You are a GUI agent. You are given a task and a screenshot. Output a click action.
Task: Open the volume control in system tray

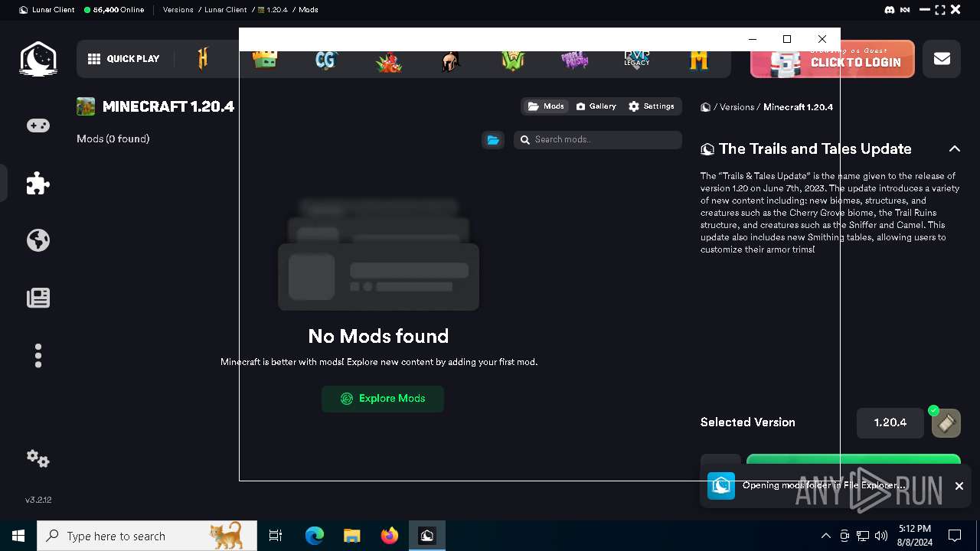tap(881, 536)
